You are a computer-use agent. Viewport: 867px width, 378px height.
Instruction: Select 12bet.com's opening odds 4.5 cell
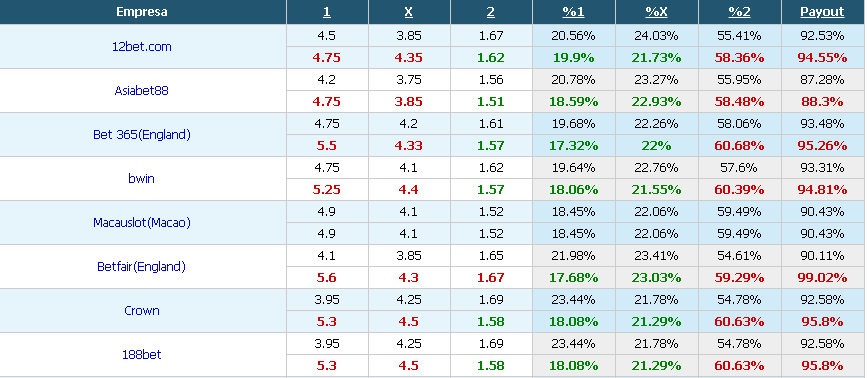click(327, 36)
